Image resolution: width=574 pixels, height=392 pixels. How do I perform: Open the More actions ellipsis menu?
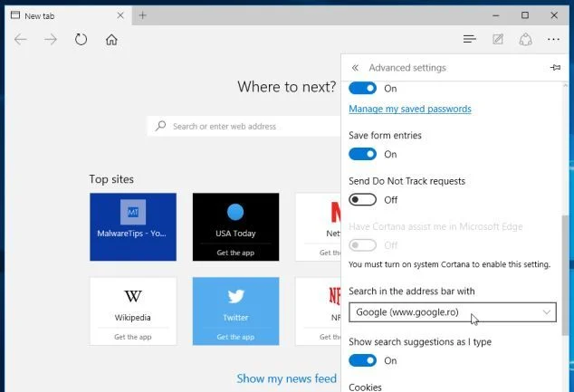(553, 39)
